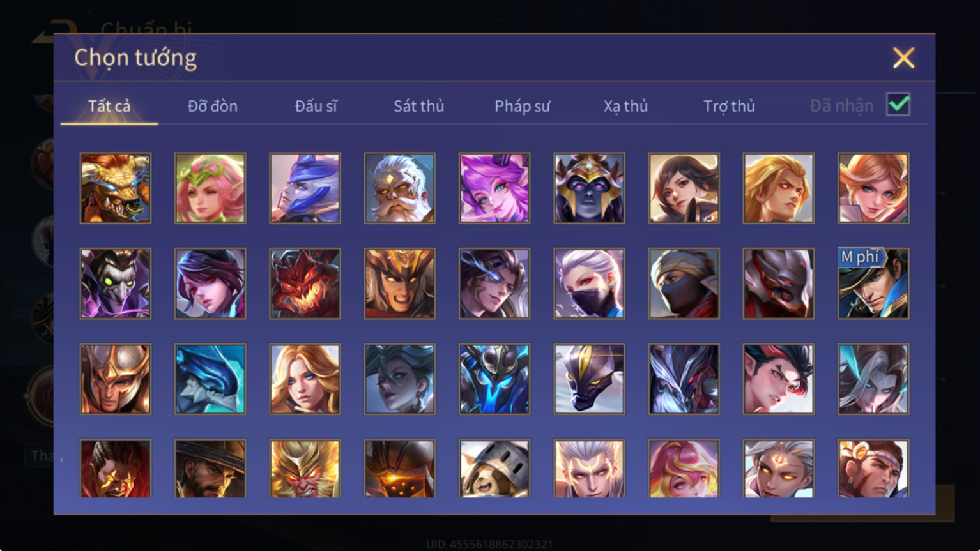
Task: Filter heroes by "Xạ thủ"
Action: coord(625,106)
